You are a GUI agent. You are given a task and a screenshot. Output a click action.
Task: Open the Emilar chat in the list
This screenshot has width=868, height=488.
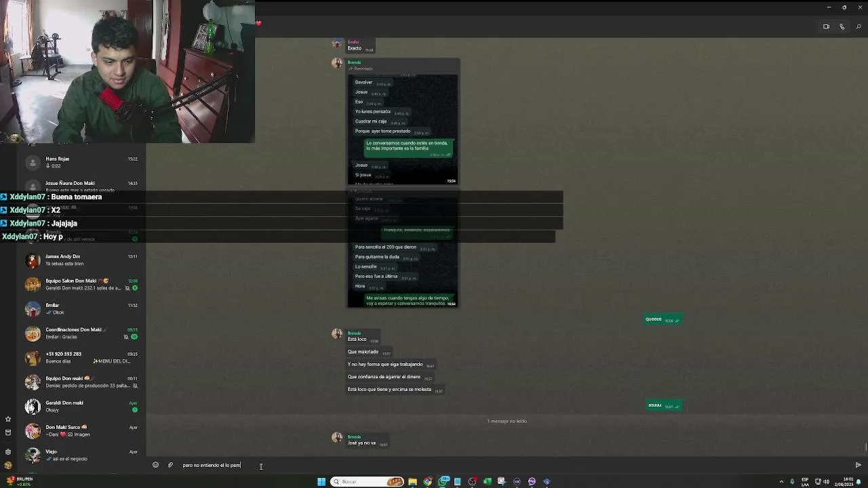point(81,308)
